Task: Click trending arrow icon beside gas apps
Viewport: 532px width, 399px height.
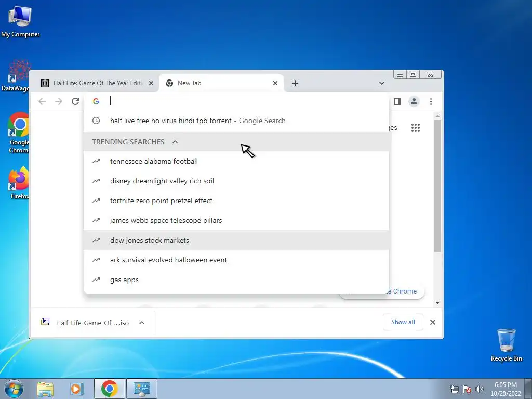Action: [96, 280]
